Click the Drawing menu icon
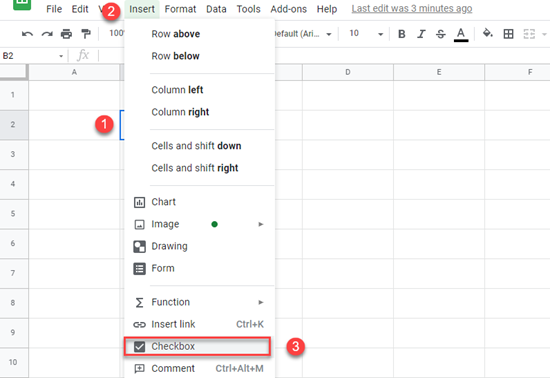The image size is (550, 378). pyautogui.click(x=139, y=247)
